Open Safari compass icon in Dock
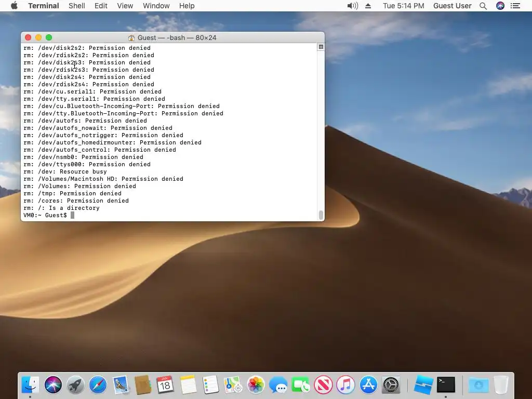Image resolution: width=532 pixels, height=399 pixels. pos(98,385)
